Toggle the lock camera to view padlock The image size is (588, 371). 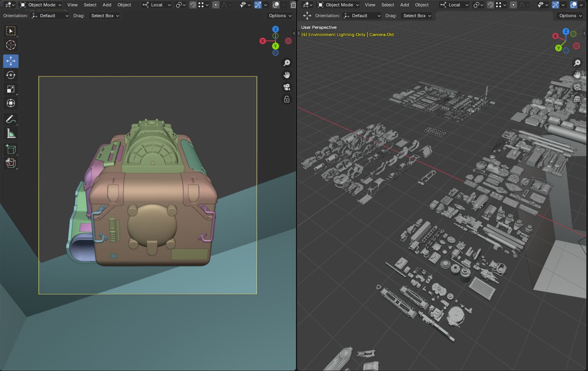[287, 99]
